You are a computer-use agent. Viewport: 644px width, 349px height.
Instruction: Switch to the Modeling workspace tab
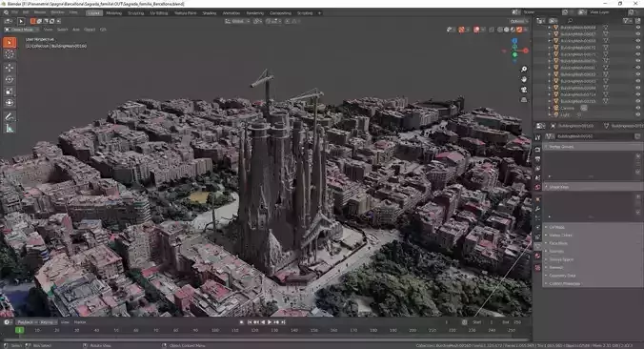pyautogui.click(x=113, y=13)
